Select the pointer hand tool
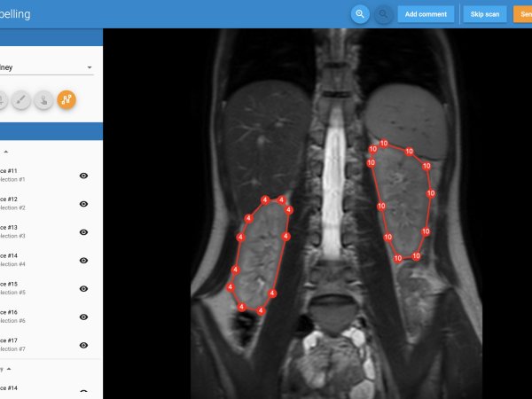Image resolution: width=532 pixels, height=399 pixels. (43, 99)
